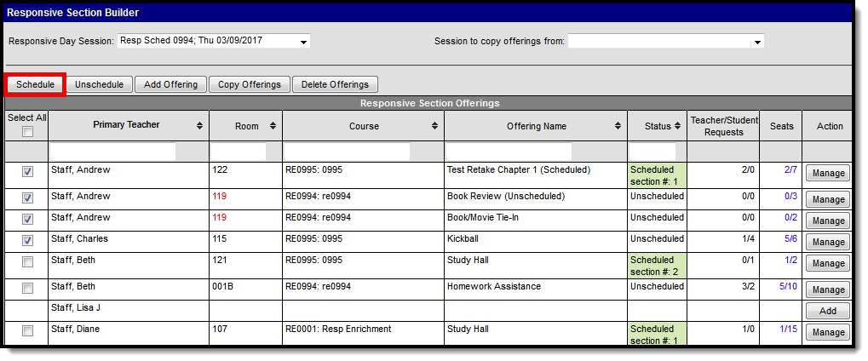Focus the Course filter field

coord(347,152)
